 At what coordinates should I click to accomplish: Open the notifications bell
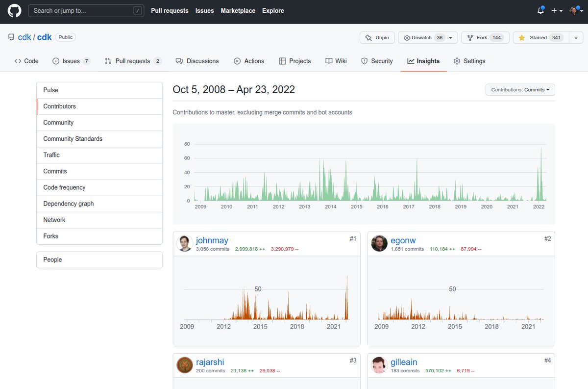[x=541, y=10]
